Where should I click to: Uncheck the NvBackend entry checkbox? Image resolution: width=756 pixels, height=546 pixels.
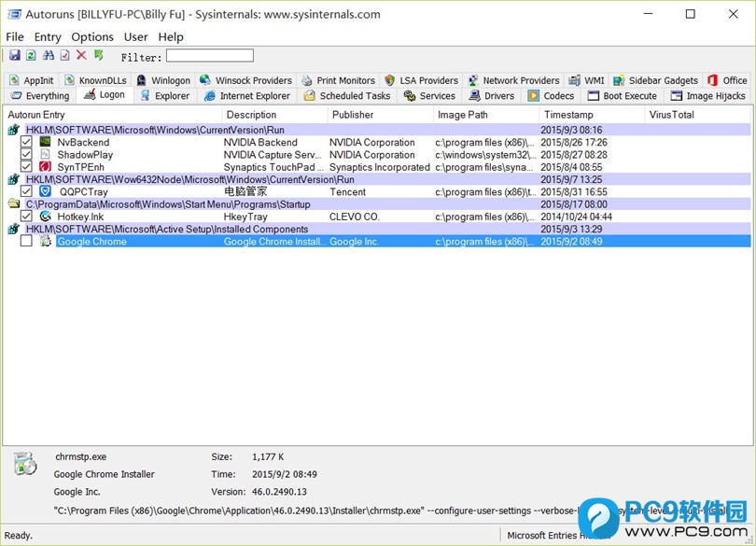[26, 142]
